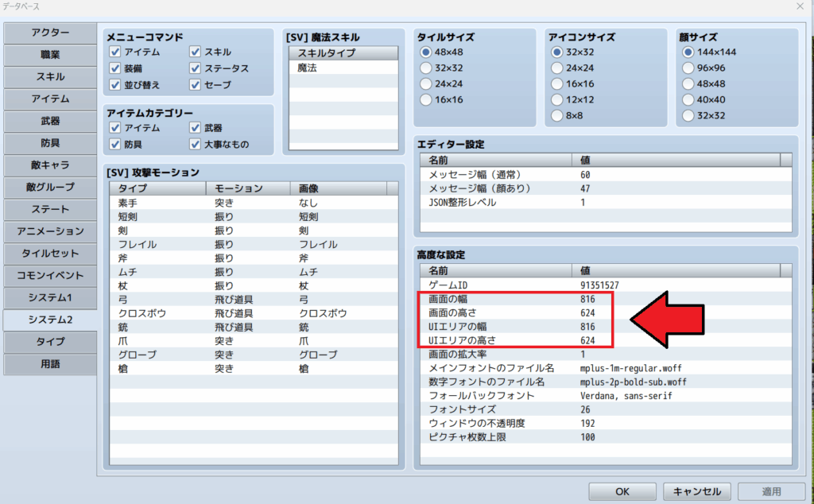Confirm with the OK button
This screenshot has height=504, width=814.
click(x=622, y=491)
